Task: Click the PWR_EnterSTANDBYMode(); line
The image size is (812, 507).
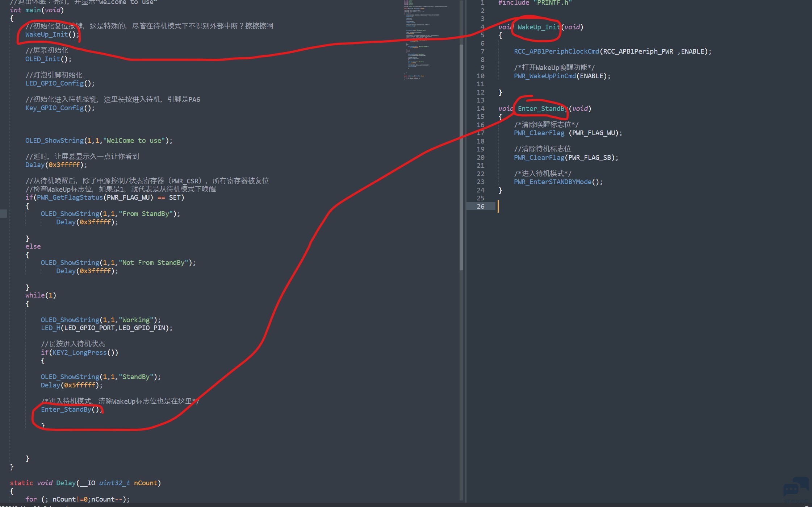Action: (558, 182)
